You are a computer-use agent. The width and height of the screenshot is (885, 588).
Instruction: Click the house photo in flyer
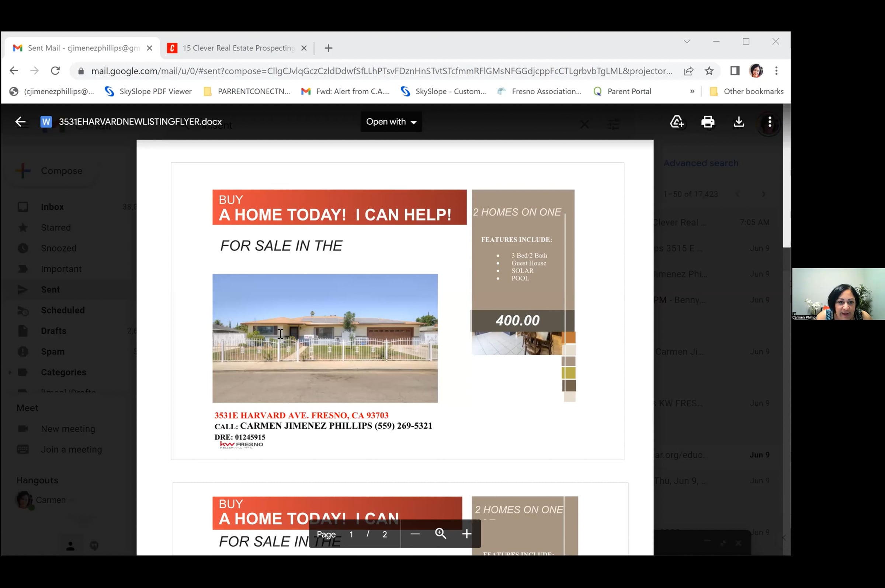[324, 338]
